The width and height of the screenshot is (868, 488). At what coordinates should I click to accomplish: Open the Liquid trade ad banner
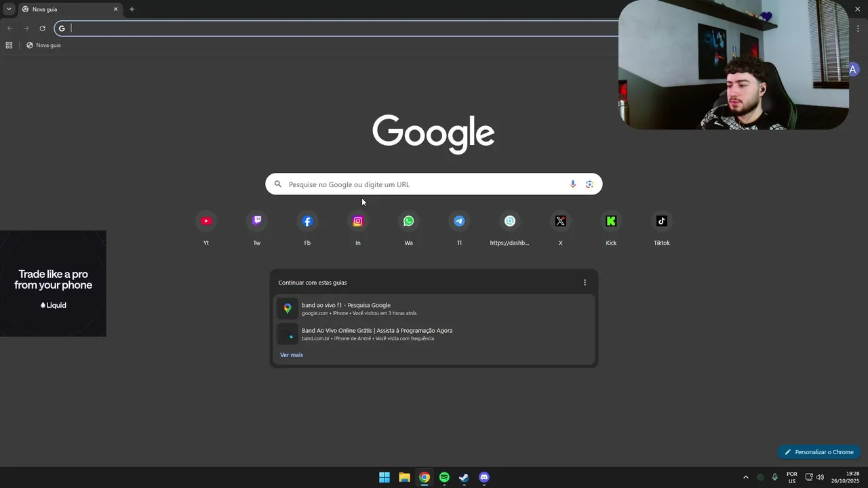click(x=53, y=283)
